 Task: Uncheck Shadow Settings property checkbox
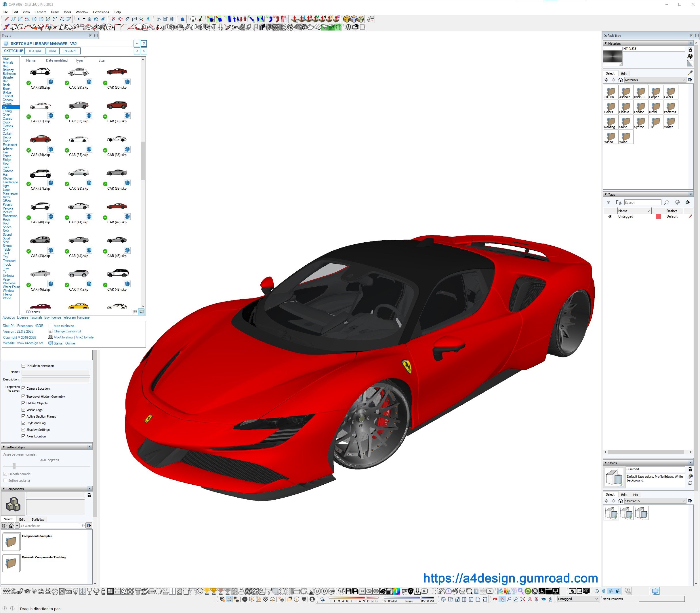click(24, 430)
